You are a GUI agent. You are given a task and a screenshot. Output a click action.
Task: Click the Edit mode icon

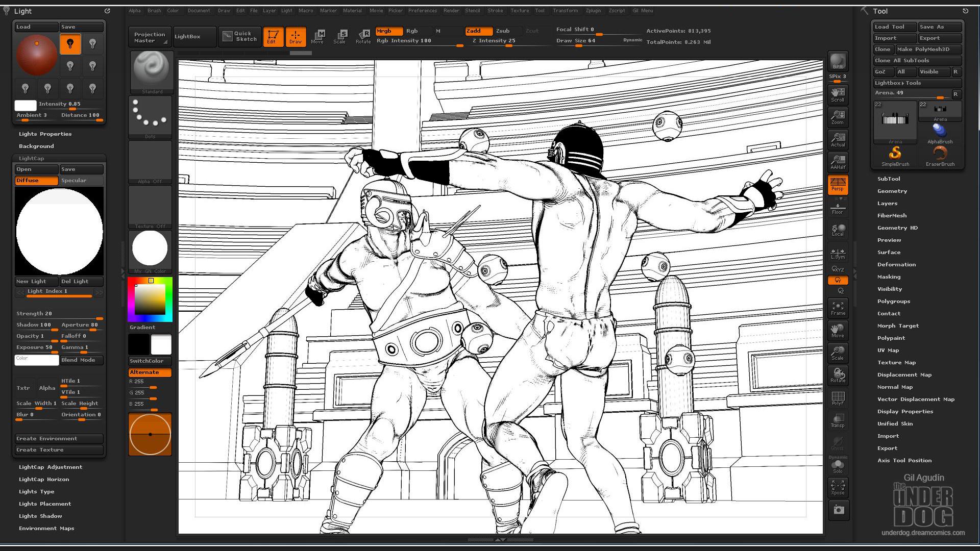click(273, 36)
